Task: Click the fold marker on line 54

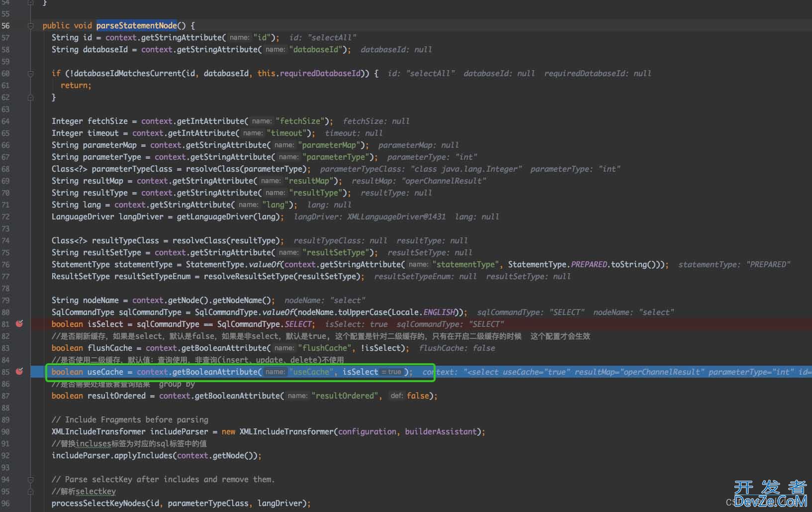Action: click(30, 2)
